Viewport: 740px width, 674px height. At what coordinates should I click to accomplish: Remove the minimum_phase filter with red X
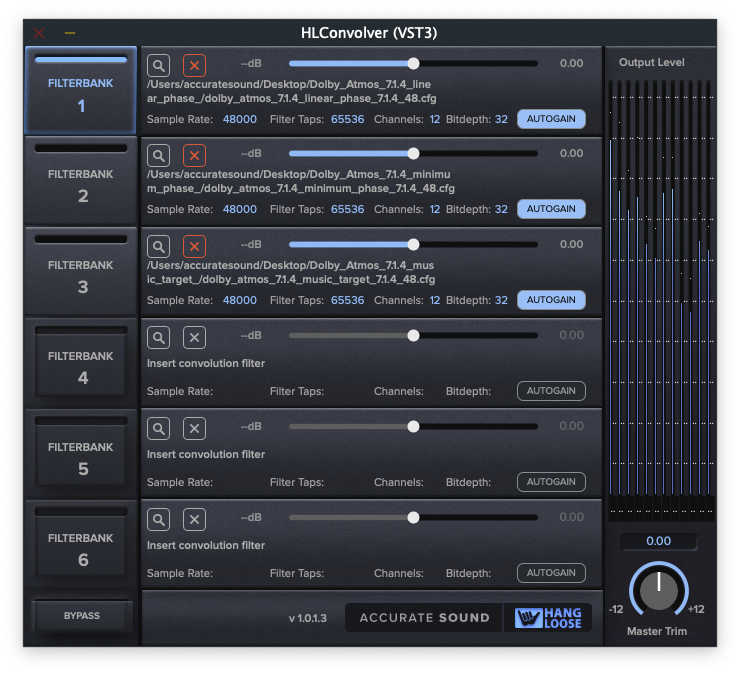point(194,156)
